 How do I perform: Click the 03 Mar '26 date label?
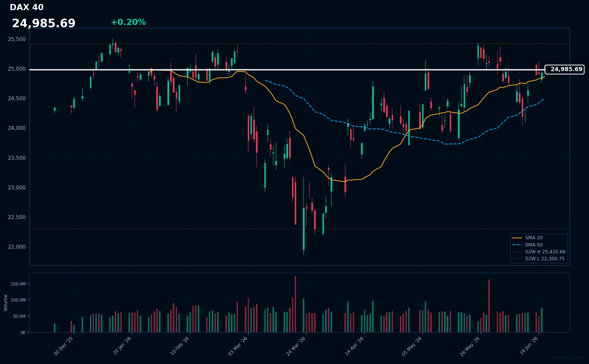[238, 346]
